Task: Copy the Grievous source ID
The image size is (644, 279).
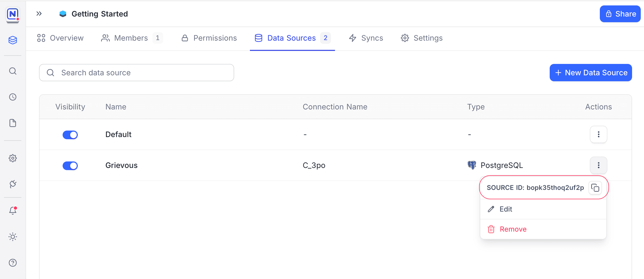Action: [x=595, y=187]
